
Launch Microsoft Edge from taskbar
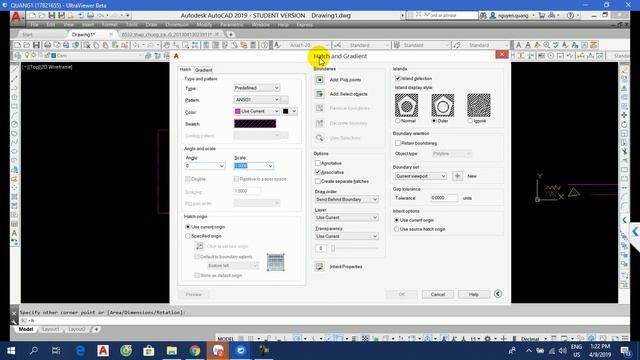(80, 351)
